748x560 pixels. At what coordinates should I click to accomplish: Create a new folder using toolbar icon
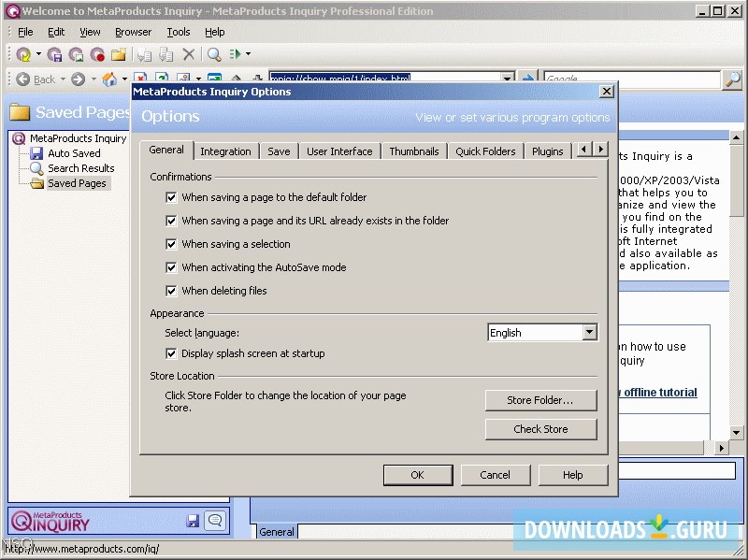click(x=119, y=54)
